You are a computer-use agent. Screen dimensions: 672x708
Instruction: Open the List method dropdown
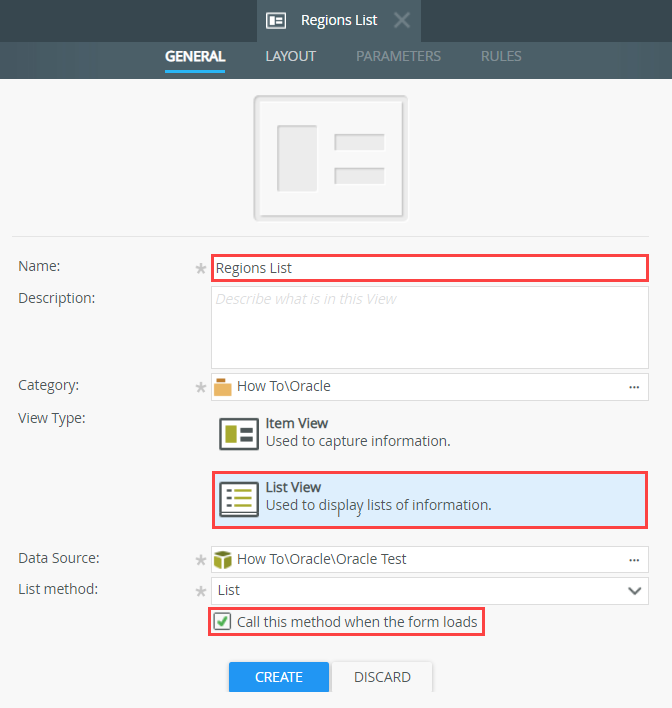[x=430, y=591]
